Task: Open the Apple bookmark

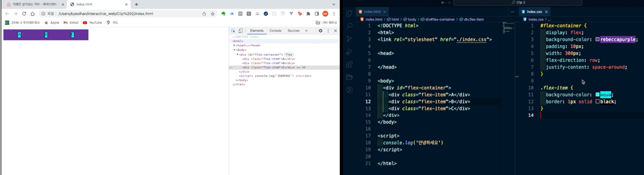Action: (52, 23)
